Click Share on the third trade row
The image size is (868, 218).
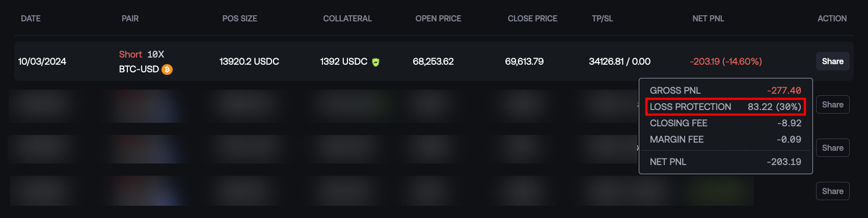pyautogui.click(x=832, y=148)
